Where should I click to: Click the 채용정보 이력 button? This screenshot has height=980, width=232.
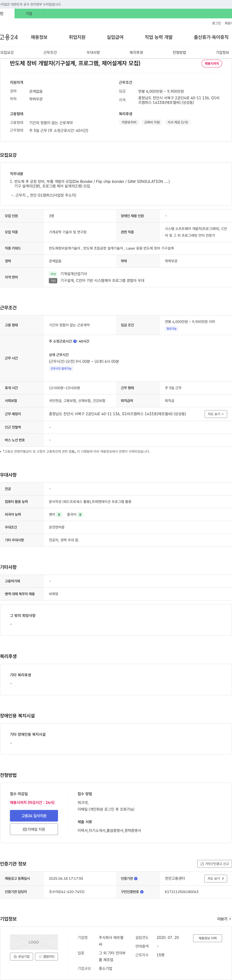pos(207,938)
